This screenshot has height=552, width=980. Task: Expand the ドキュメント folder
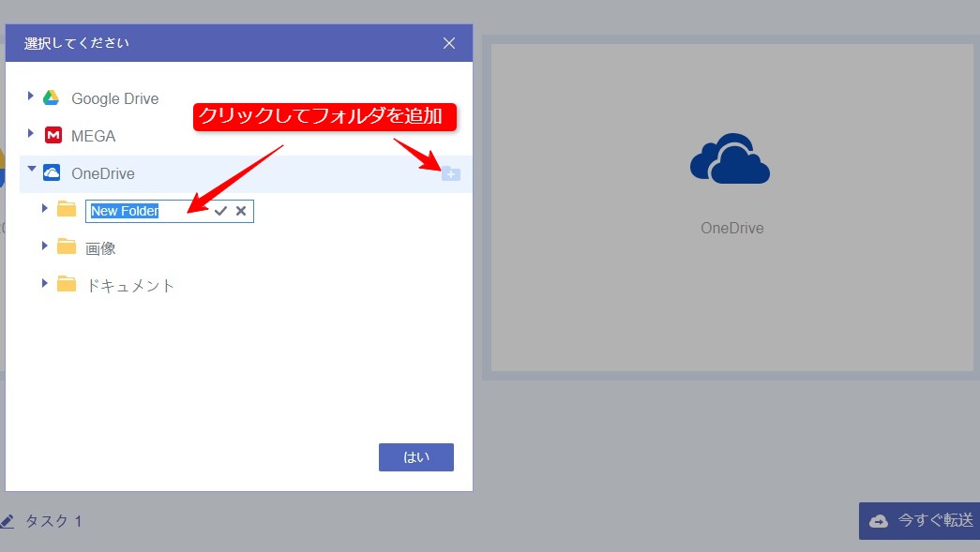(44, 283)
